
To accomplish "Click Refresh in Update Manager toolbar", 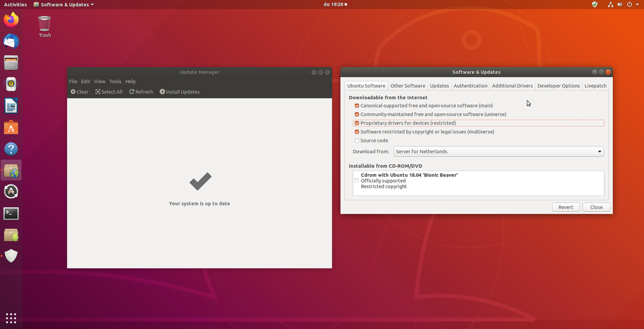I will click(141, 92).
